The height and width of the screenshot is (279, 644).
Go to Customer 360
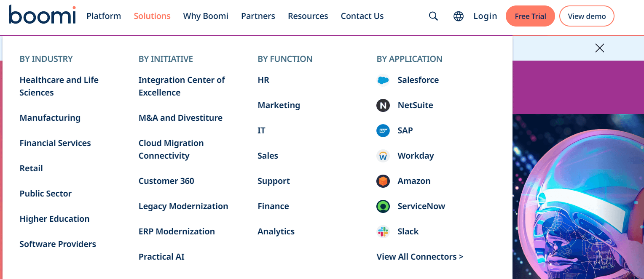coord(166,181)
